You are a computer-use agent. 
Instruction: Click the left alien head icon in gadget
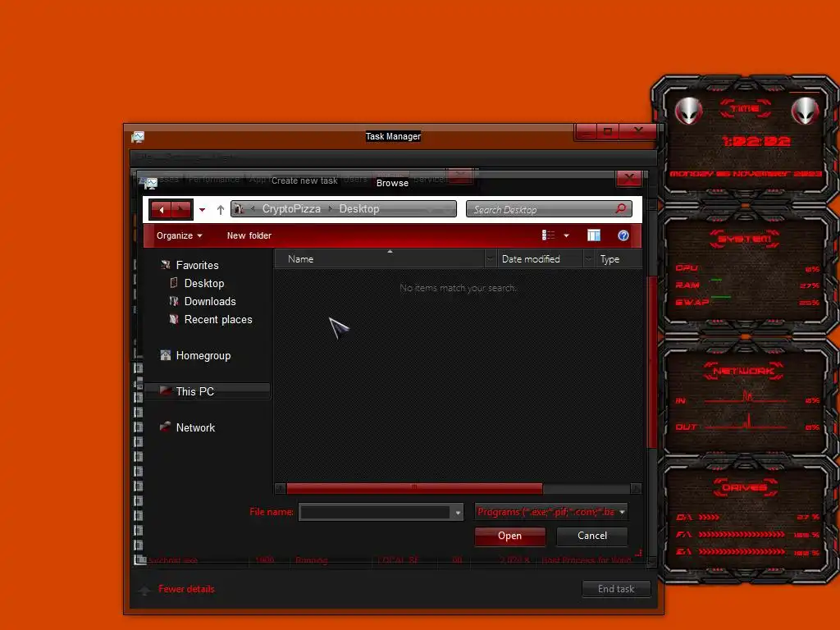pos(688,111)
